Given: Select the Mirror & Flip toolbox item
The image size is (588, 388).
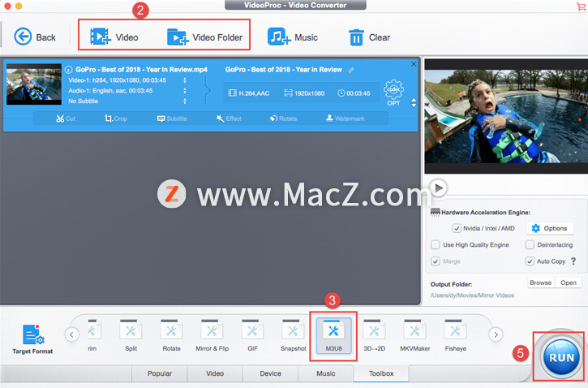Looking at the screenshot, I should pyautogui.click(x=212, y=335).
